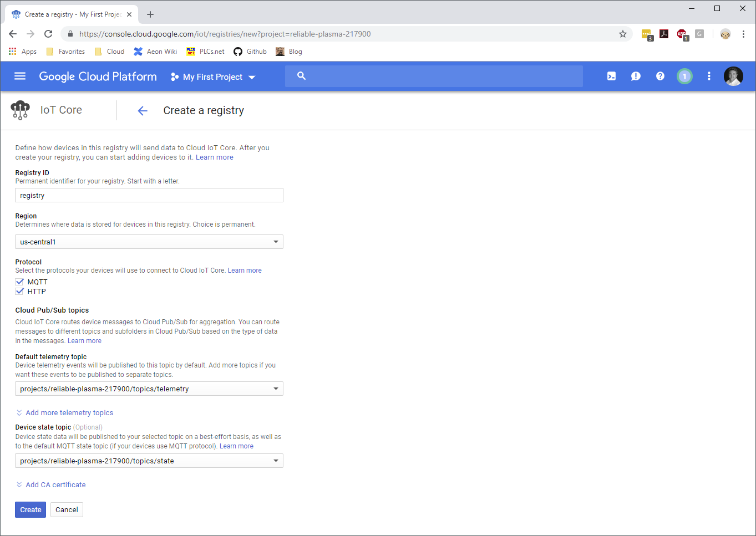Click the AdBlock extension icon
Screen dimensions: 756x536
point(682,34)
